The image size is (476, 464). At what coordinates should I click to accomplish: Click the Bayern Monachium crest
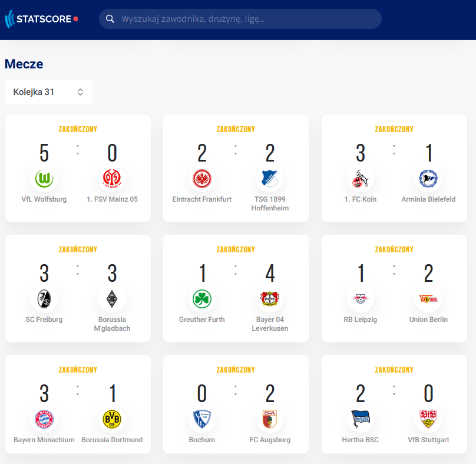point(44,419)
